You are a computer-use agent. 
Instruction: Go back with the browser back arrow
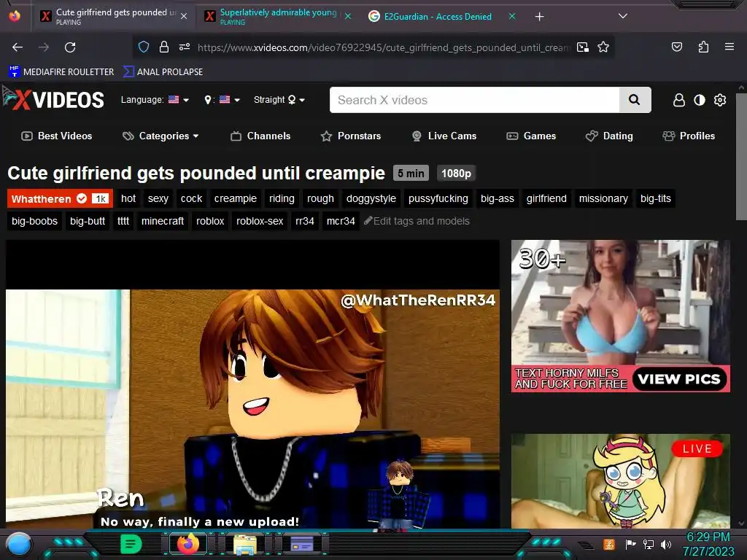click(18, 47)
